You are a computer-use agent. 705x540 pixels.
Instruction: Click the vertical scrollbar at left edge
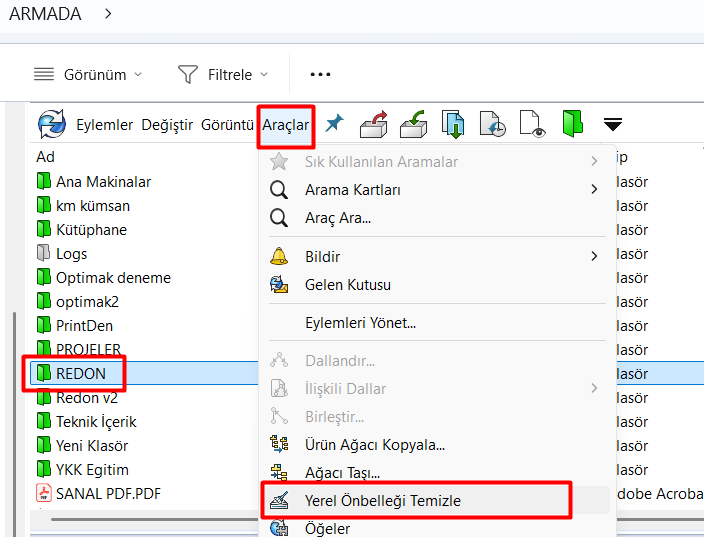[x=14, y=423]
